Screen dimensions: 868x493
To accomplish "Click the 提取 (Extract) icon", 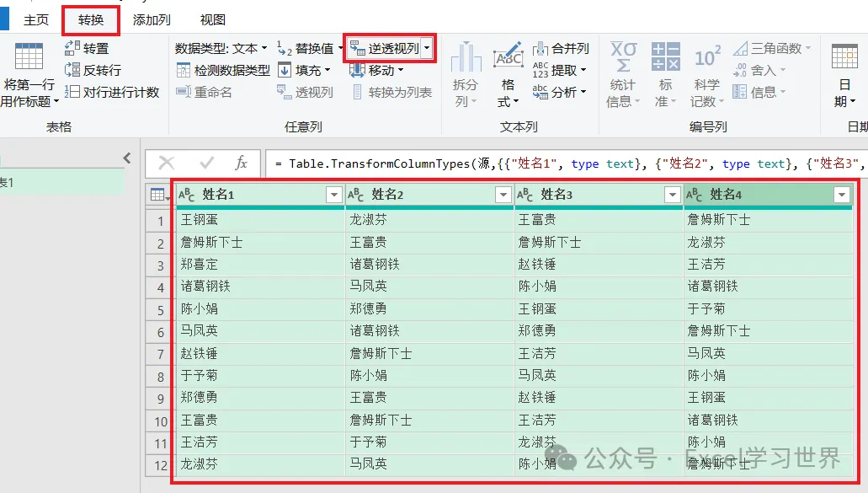I will [x=541, y=70].
